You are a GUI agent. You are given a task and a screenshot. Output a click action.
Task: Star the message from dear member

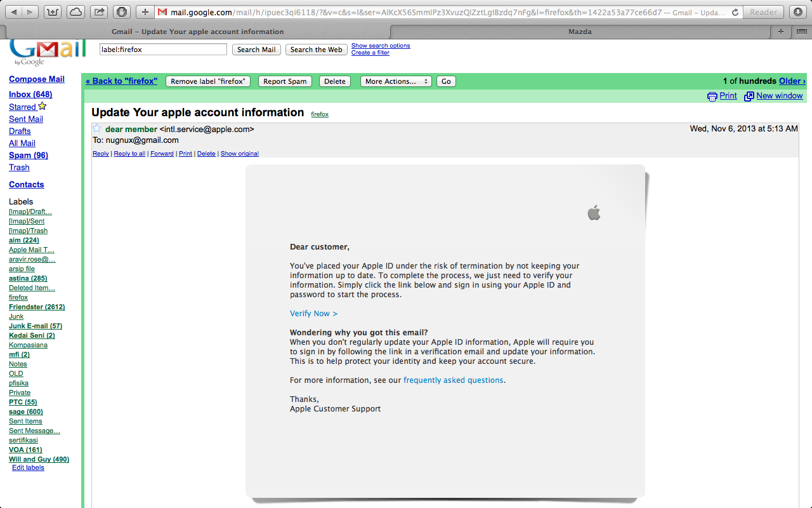97,128
